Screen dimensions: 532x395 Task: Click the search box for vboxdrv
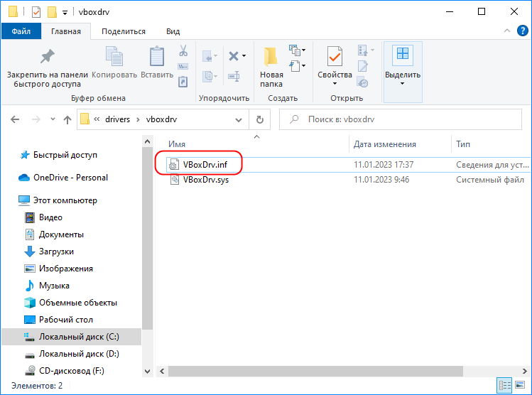pos(401,119)
